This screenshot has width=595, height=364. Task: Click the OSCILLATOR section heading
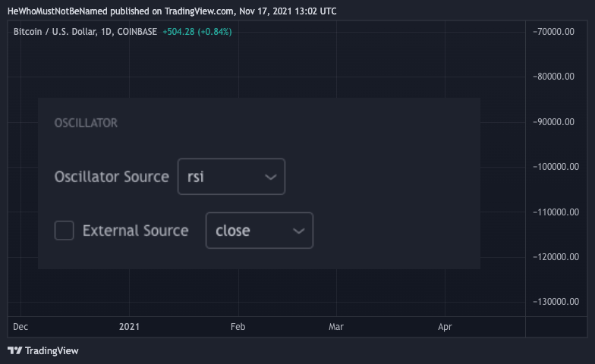coord(87,123)
